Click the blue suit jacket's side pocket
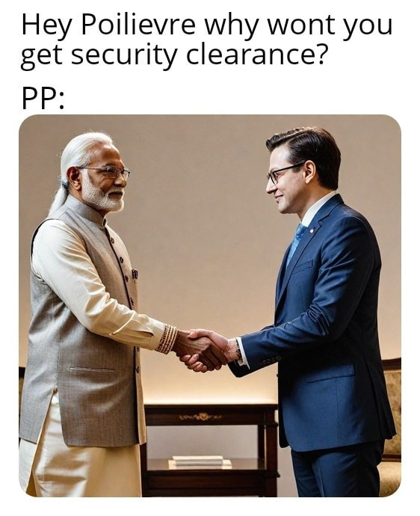The height and width of the screenshot is (516, 420). 330,373
